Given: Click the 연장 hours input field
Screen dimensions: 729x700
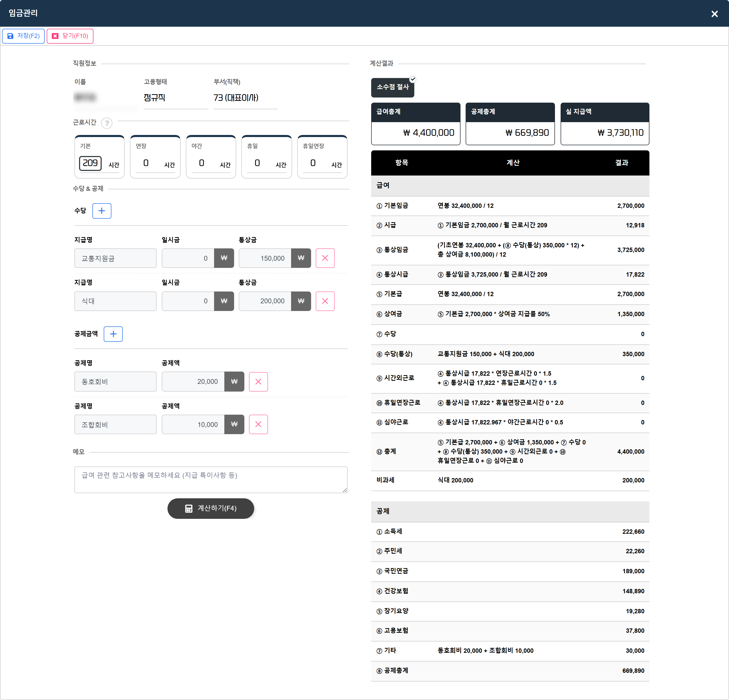Looking at the screenshot, I should tap(146, 163).
